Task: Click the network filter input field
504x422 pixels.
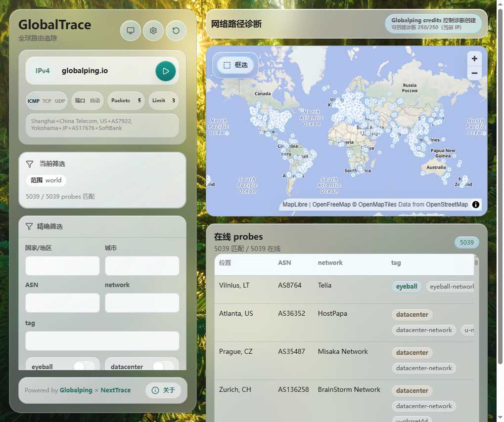Action: pyautogui.click(x=142, y=302)
